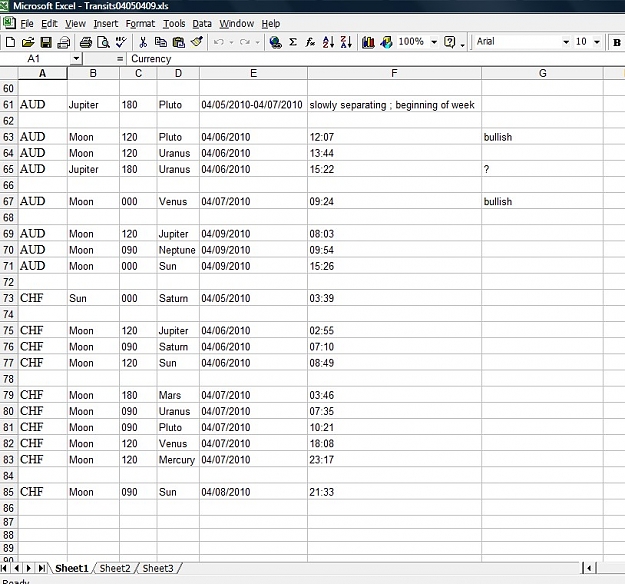Open the File menu
Screen dimensions: 625x584
pos(27,24)
